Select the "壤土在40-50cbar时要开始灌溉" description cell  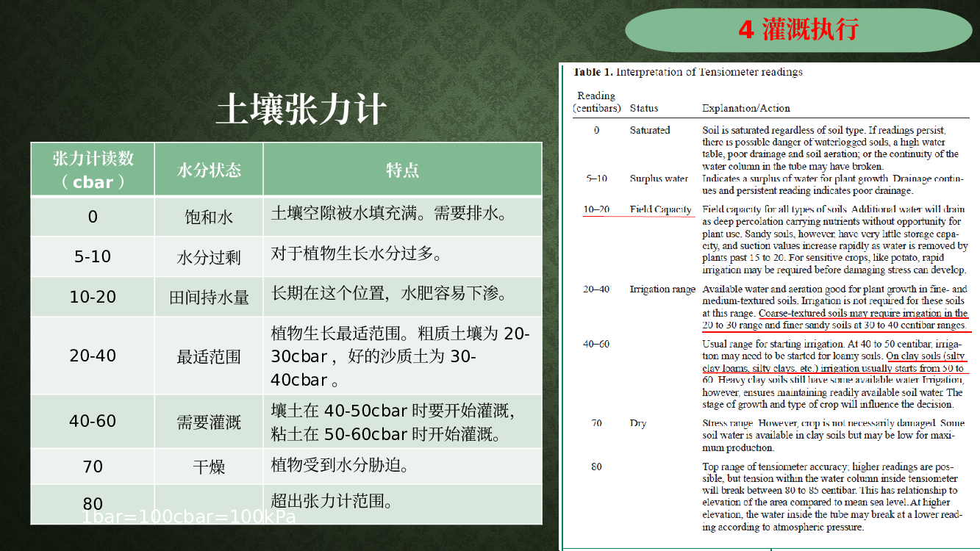[x=403, y=422]
